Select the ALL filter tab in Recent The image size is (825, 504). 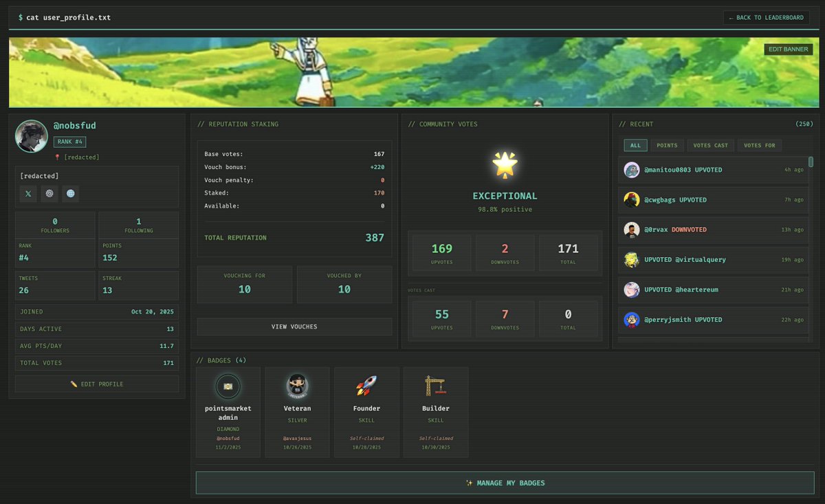[x=635, y=145]
